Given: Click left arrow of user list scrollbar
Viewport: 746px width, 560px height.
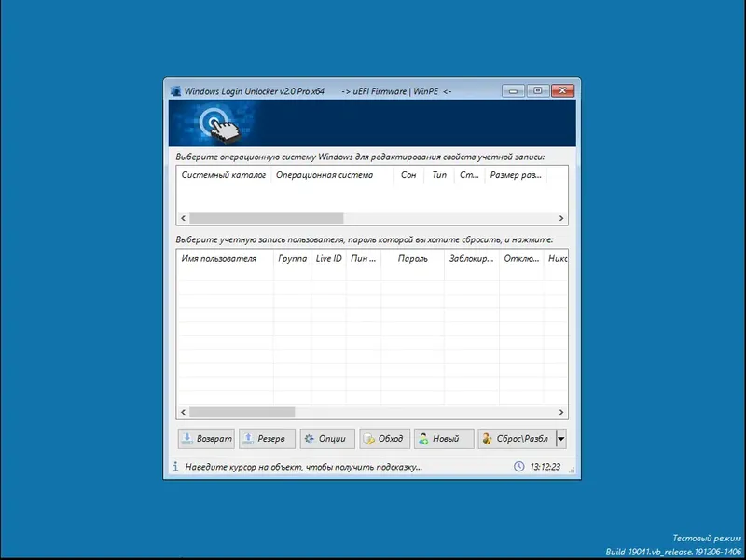Looking at the screenshot, I should 183,412.
